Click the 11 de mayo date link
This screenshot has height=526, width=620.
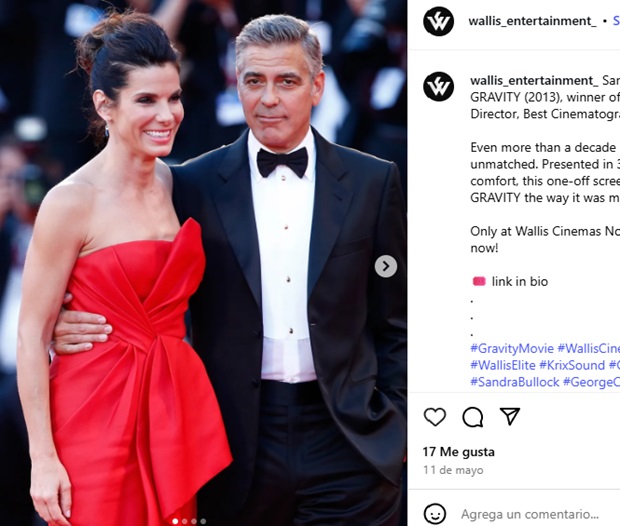click(x=453, y=470)
